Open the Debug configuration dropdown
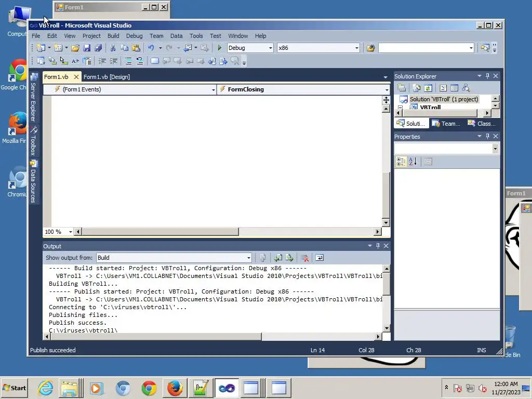Image resolution: width=532 pixels, height=399 pixels. (270, 48)
